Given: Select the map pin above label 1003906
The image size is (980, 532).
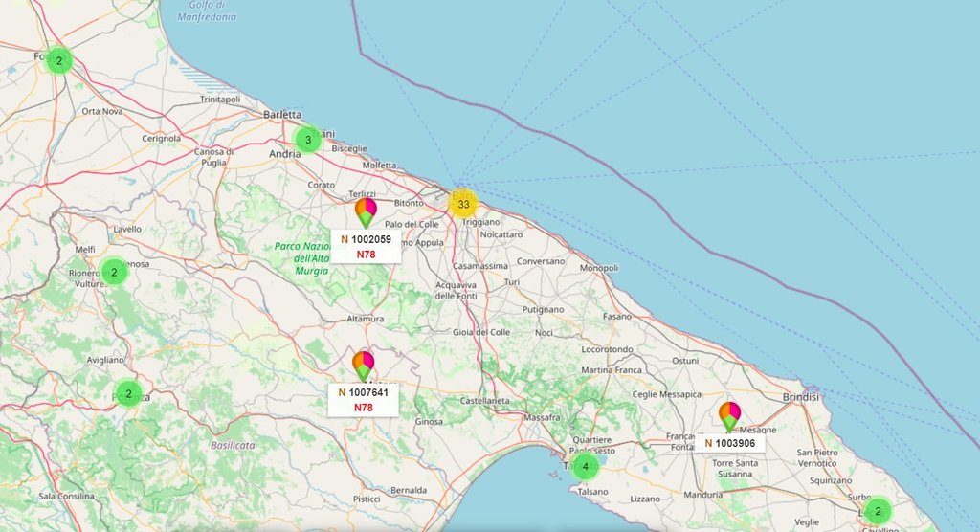Looking at the screenshot, I should point(729,415).
